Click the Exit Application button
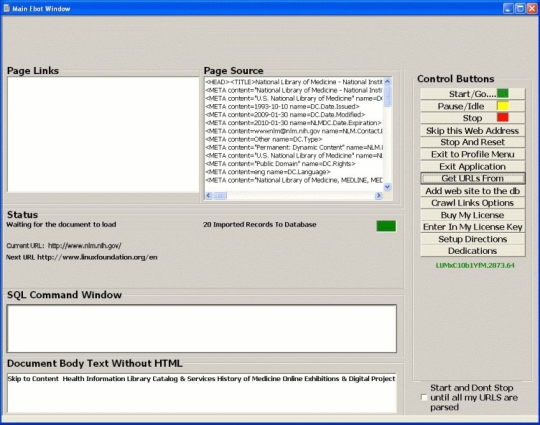The height and width of the screenshot is (425, 540). pyautogui.click(x=472, y=166)
